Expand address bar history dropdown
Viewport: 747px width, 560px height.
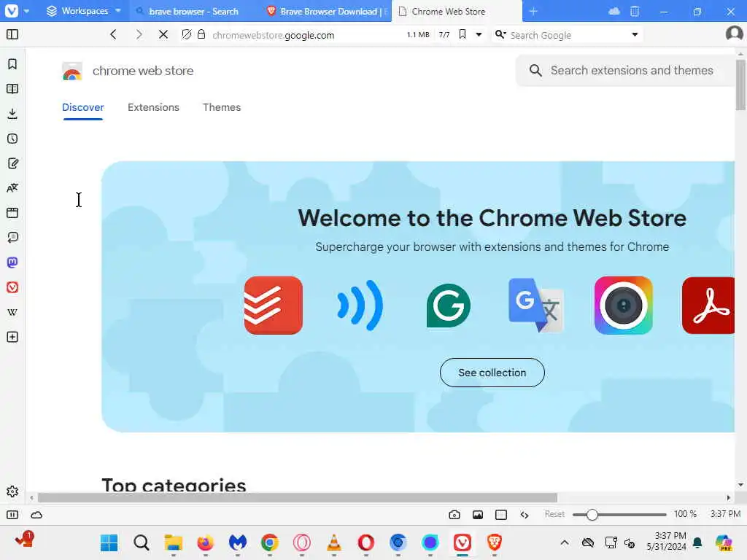coord(479,34)
